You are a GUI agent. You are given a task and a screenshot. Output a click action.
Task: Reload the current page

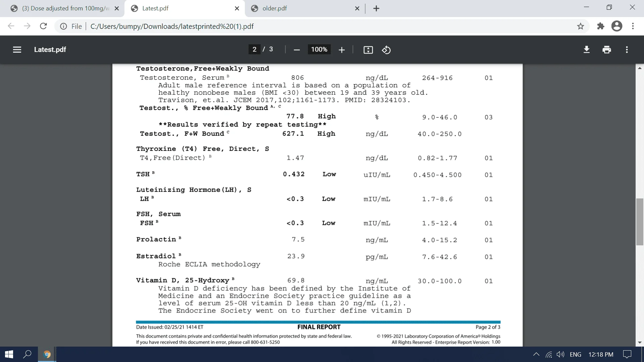point(43,26)
